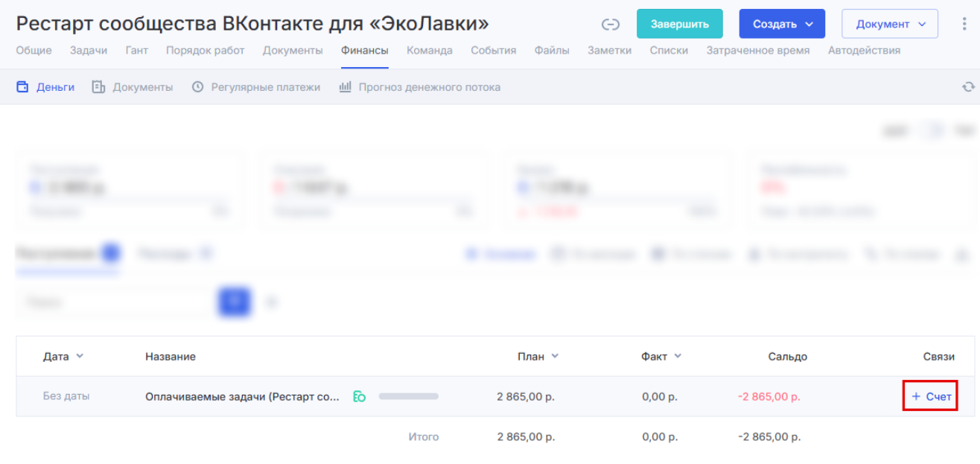
Task: Expand the Документ dropdown button
Action: click(890, 24)
